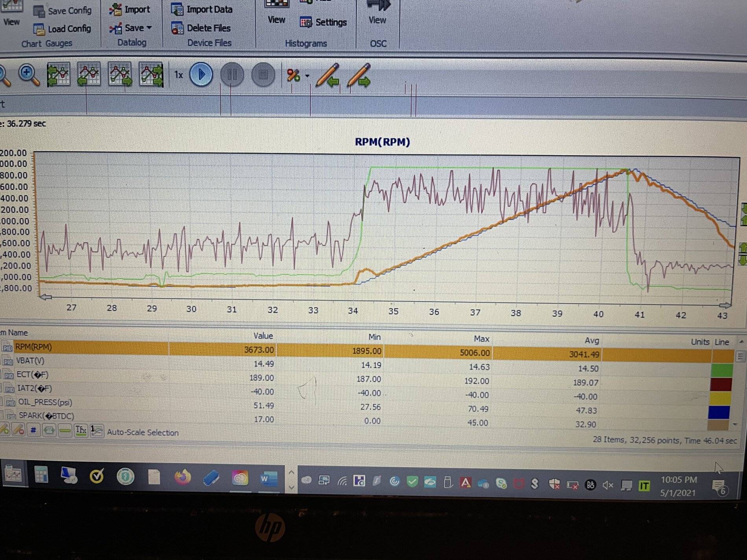The width and height of the screenshot is (747, 560).
Task: Click Save Config in the Chart group
Action: pyautogui.click(x=63, y=11)
